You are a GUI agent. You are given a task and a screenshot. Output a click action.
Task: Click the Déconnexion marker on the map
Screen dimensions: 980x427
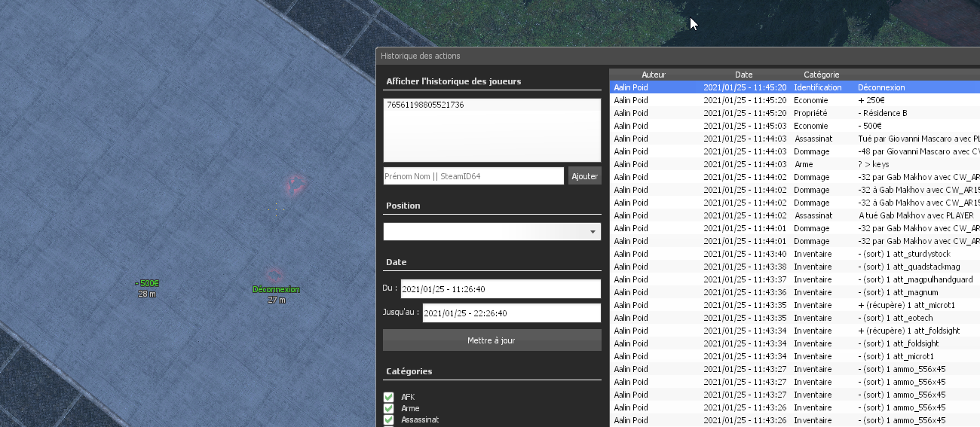tap(276, 289)
